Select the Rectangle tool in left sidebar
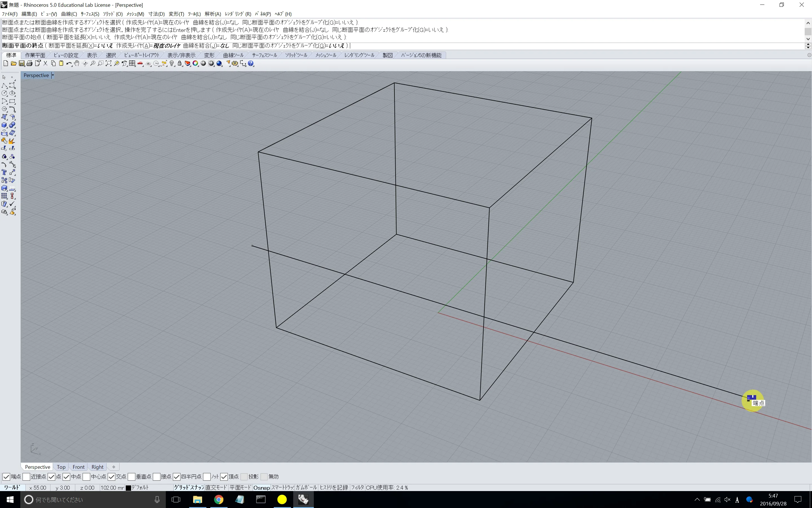 click(12, 102)
